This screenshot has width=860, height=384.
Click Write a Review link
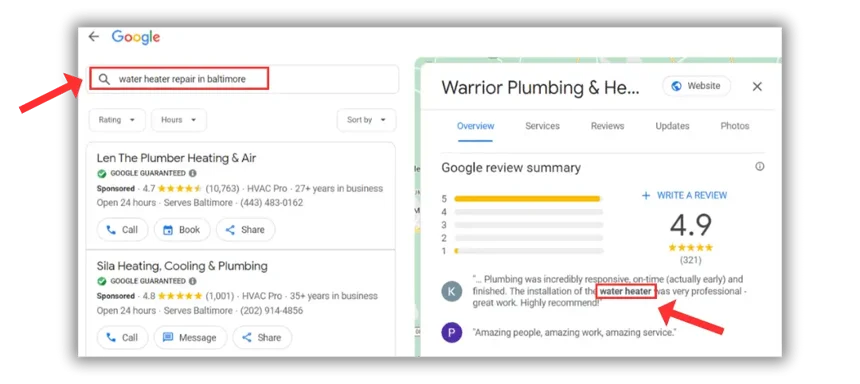[684, 195]
